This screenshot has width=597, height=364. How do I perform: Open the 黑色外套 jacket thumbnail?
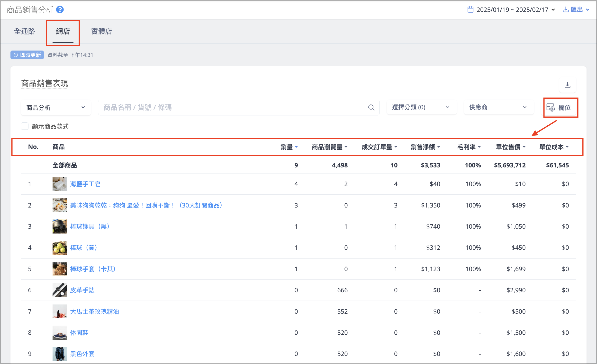click(x=59, y=354)
